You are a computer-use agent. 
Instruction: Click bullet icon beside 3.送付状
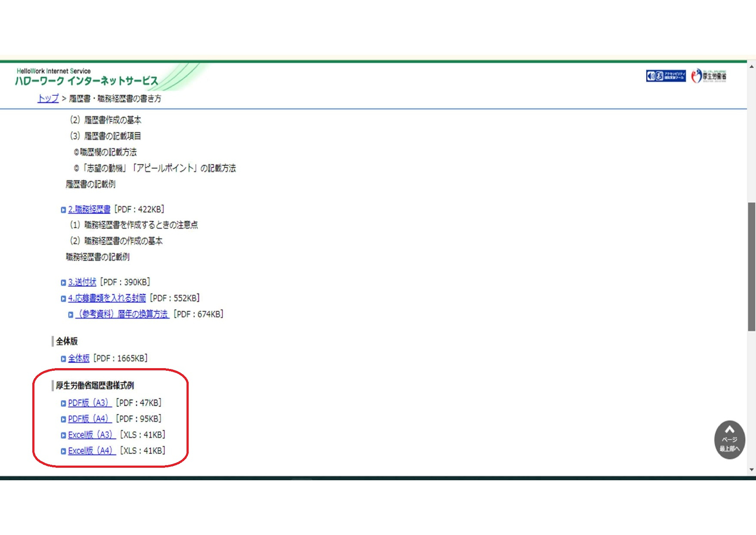click(63, 283)
